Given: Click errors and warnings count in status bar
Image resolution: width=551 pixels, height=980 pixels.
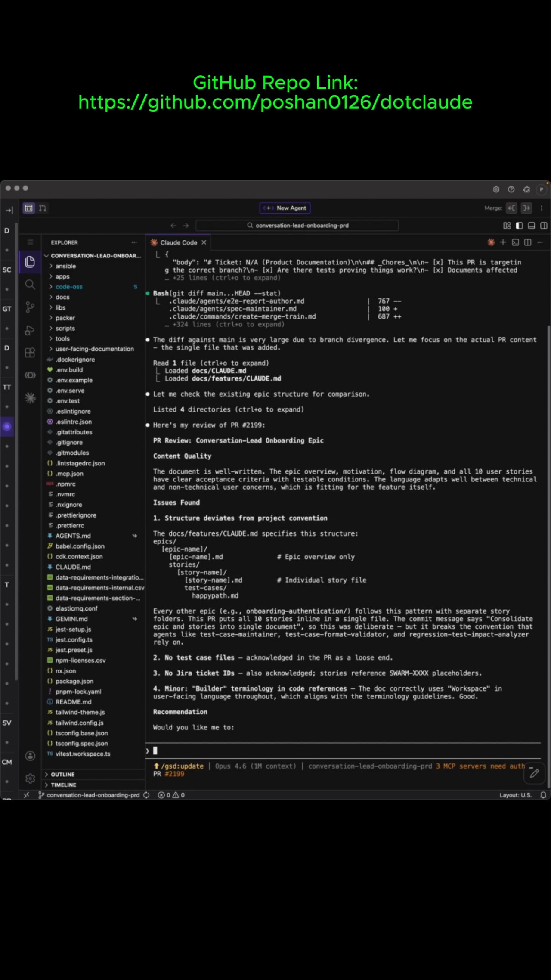Looking at the screenshot, I should tap(171, 795).
